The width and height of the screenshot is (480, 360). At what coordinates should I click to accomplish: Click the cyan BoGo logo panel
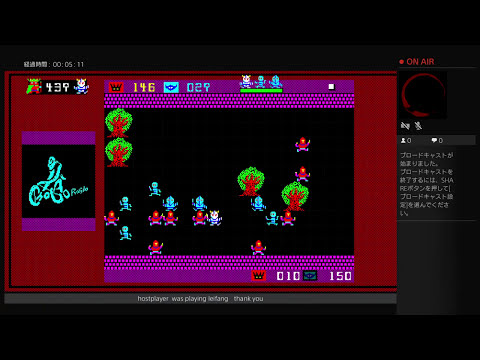tap(59, 181)
